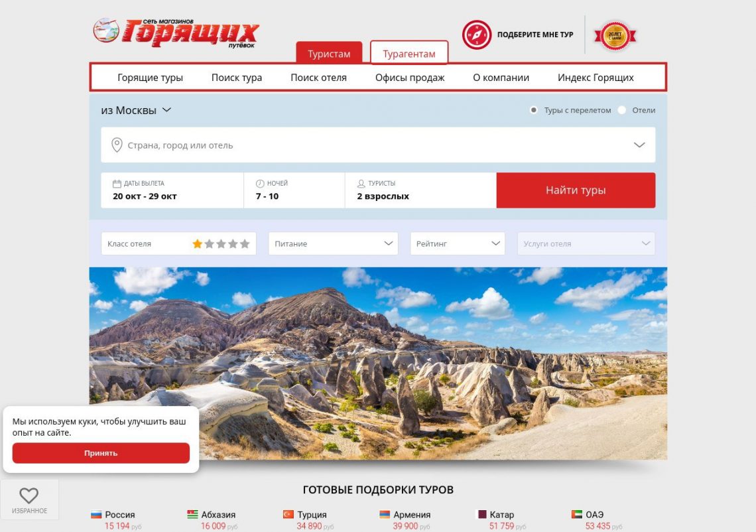Click the Turkey flag icon
This screenshot has height=532, width=756.
click(288, 515)
